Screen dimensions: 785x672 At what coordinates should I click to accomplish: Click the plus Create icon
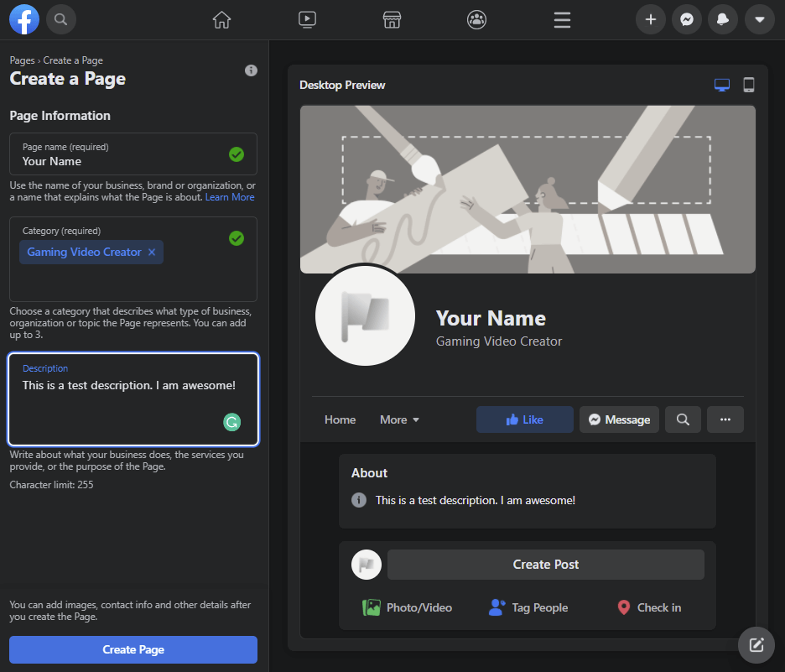[650, 19]
